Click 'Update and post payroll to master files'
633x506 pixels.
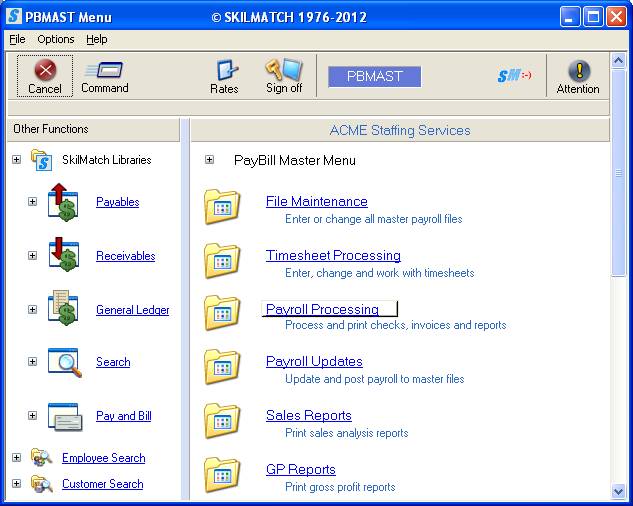(x=375, y=379)
